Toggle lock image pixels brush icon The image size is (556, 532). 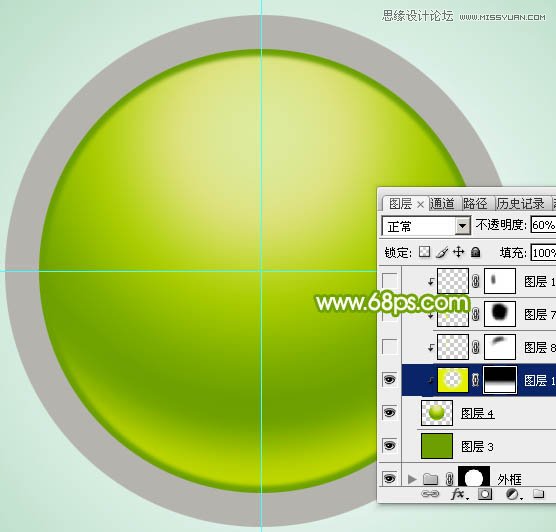[x=442, y=252]
